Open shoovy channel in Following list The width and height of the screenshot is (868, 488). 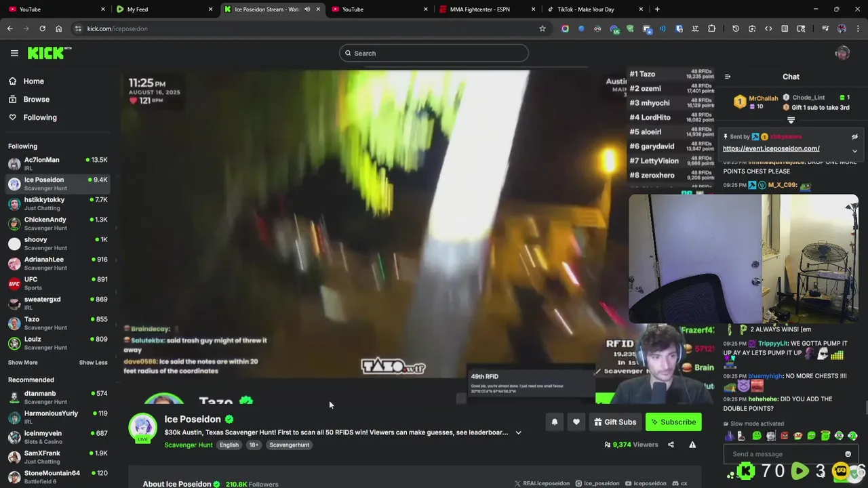point(57,243)
